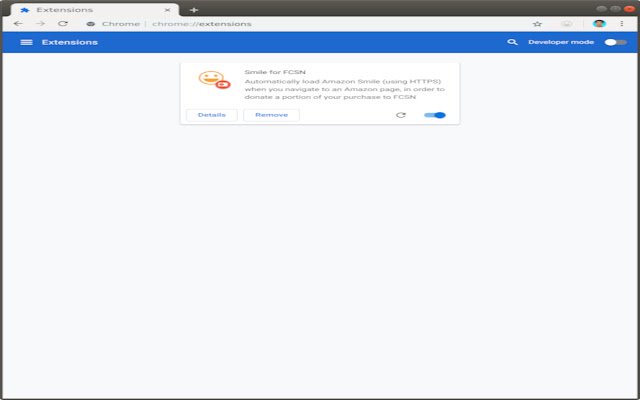
Task: Click the Smile for FCSN title text
Action: coord(275,72)
